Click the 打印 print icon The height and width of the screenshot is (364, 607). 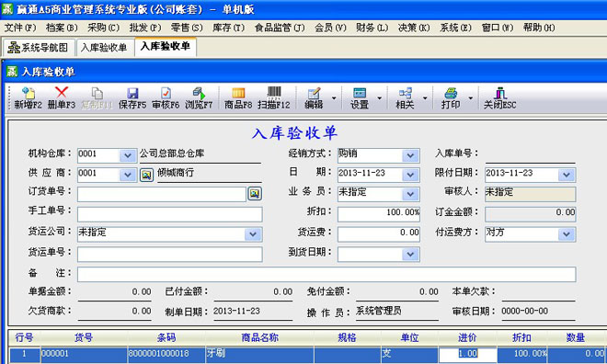451,97
